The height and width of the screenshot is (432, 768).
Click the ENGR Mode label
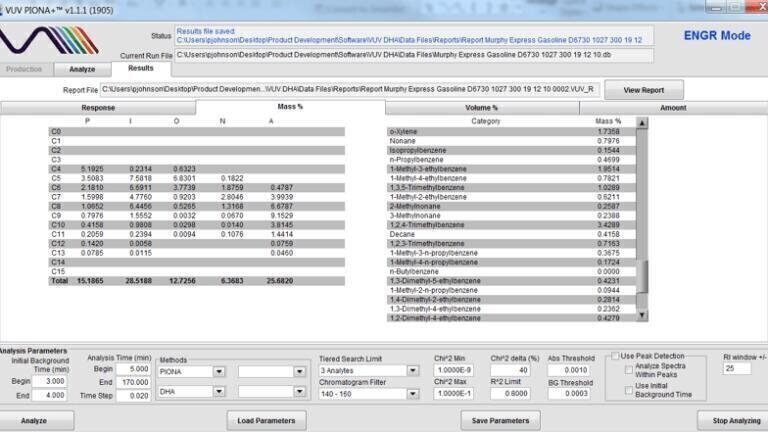[x=717, y=36]
